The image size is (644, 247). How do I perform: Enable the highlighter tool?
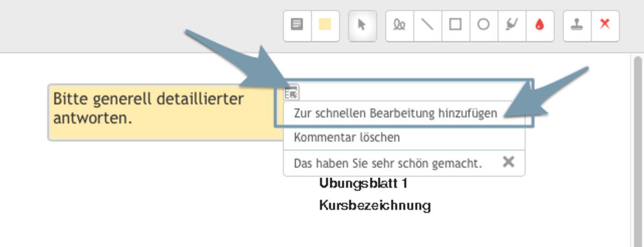(511, 25)
